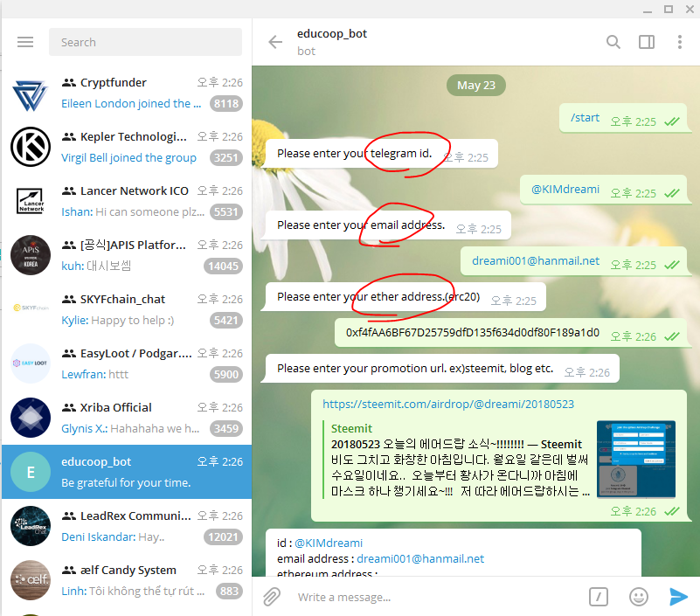
Task: Click 'Eileen London joined the ...' preview
Action: [x=131, y=104]
